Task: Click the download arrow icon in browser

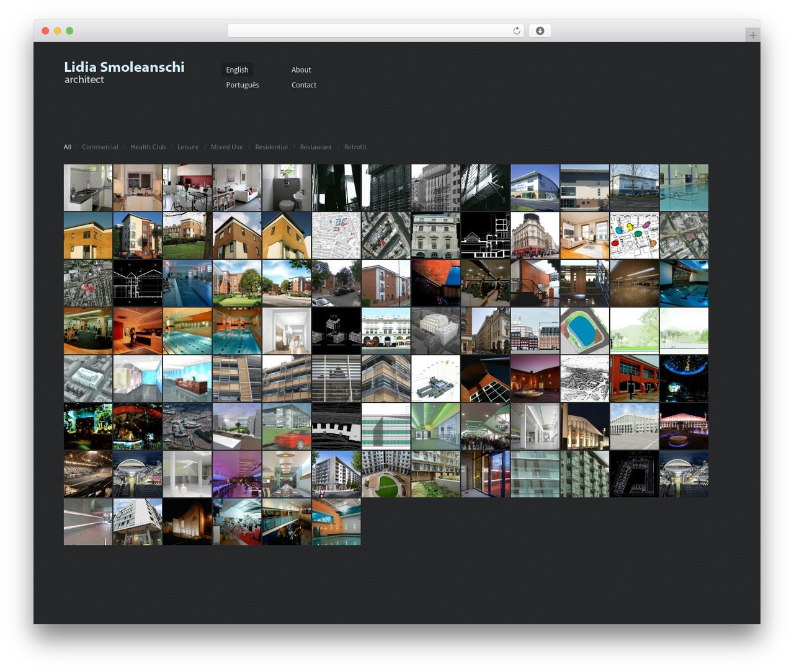Action: coord(540,31)
